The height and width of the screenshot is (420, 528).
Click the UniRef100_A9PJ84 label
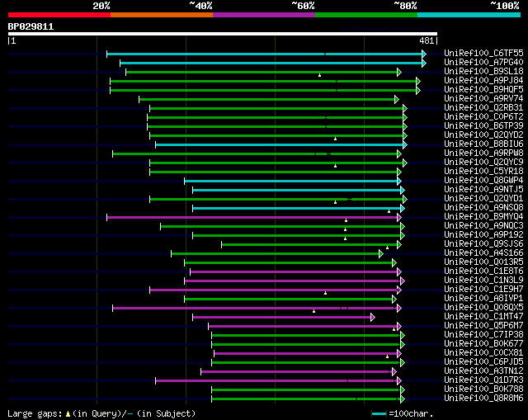click(483, 80)
